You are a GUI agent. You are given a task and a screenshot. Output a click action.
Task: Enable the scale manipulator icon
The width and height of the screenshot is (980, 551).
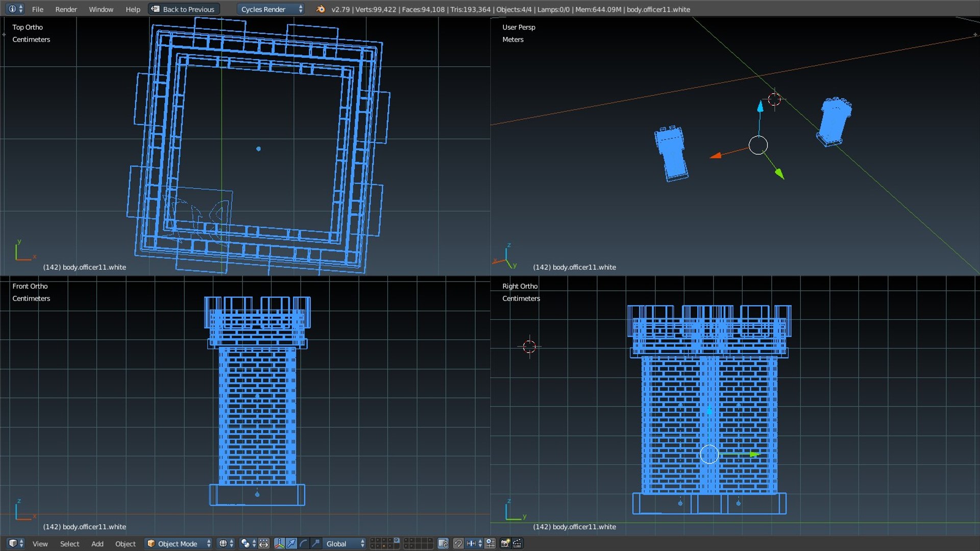click(x=316, y=543)
